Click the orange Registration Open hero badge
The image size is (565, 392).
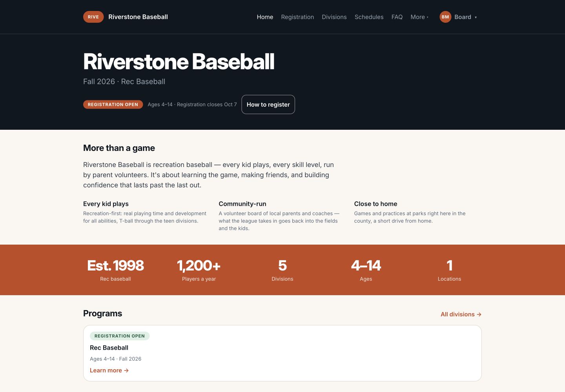tap(113, 105)
